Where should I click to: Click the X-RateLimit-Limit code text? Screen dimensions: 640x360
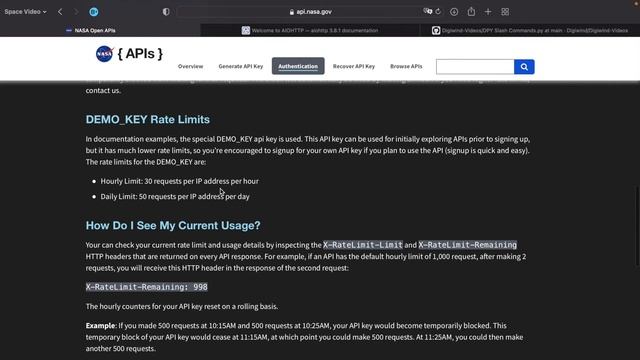click(x=363, y=245)
